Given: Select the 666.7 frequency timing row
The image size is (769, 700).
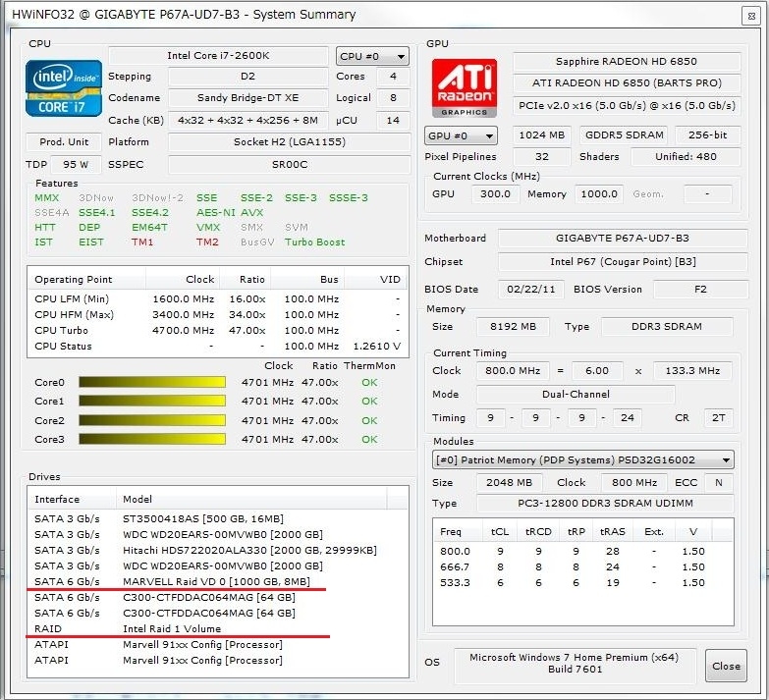Looking at the screenshot, I should pos(583,566).
